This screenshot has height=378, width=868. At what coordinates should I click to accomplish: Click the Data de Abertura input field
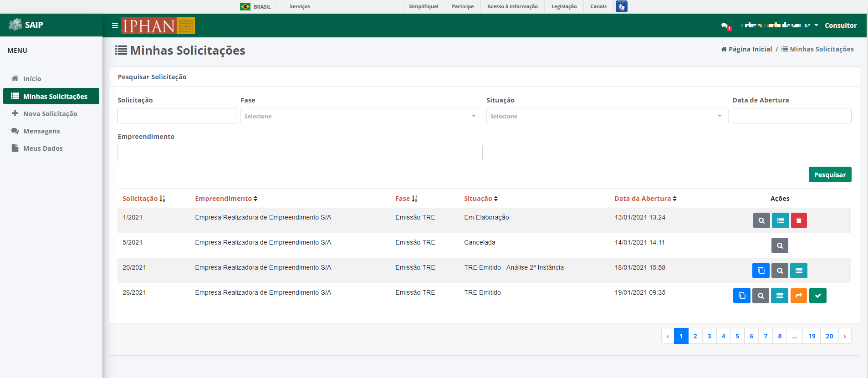tap(792, 116)
